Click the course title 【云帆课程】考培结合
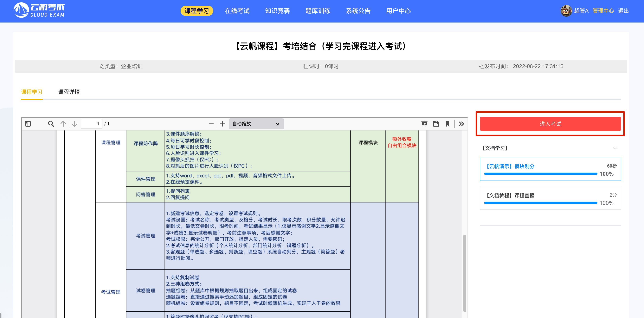 (321, 46)
